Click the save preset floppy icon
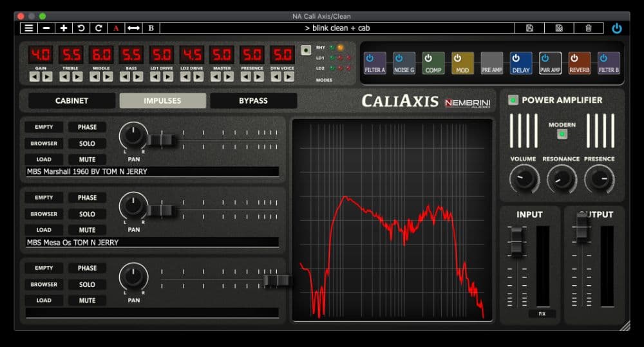644x347 pixels. coord(529,28)
